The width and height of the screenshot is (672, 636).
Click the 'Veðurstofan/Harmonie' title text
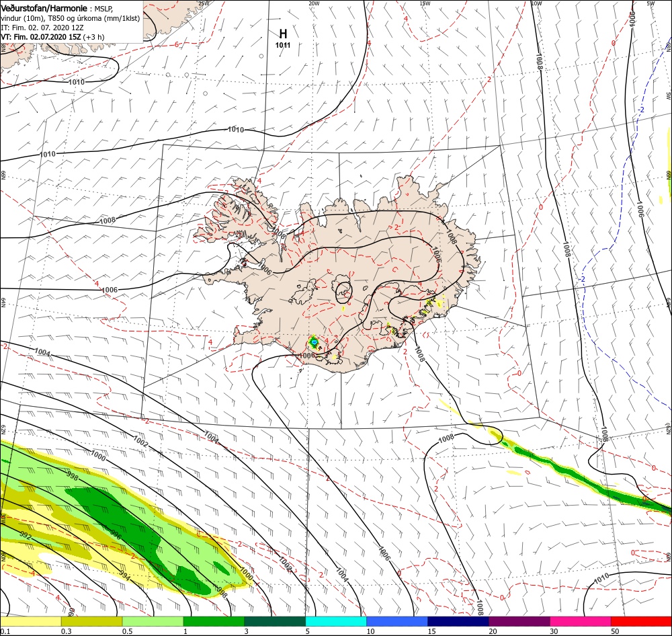pyautogui.click(x=44, y=9)
